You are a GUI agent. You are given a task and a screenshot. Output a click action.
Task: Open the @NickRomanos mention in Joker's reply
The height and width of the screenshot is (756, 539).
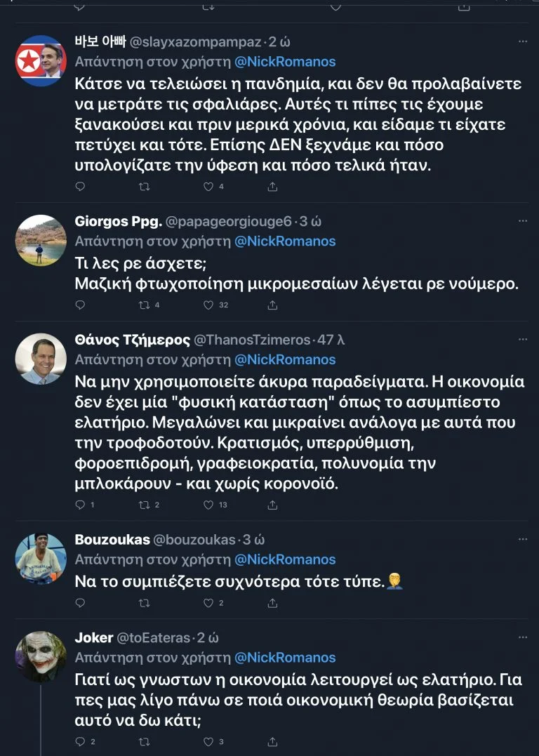point(284,658)
